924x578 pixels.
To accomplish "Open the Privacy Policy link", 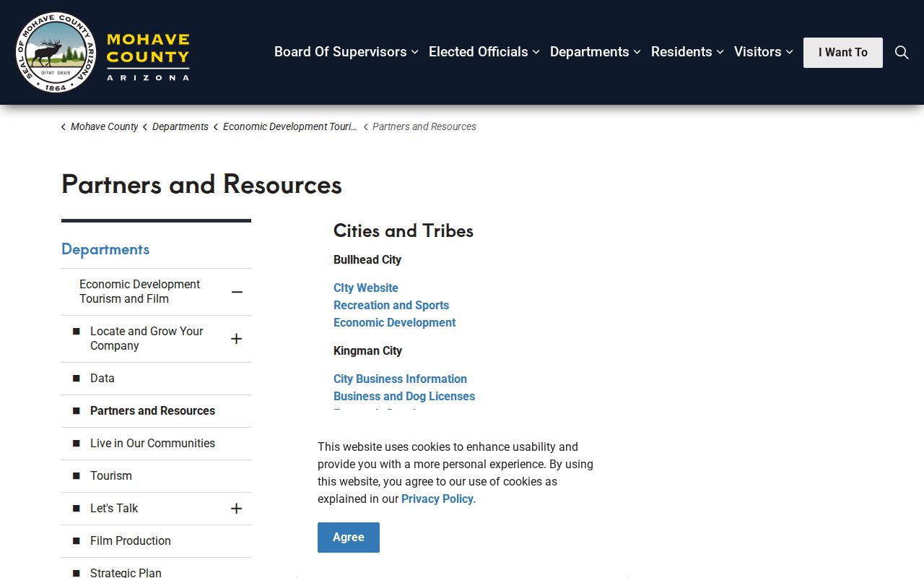I will pyautogui.click(x=437, y=499).
